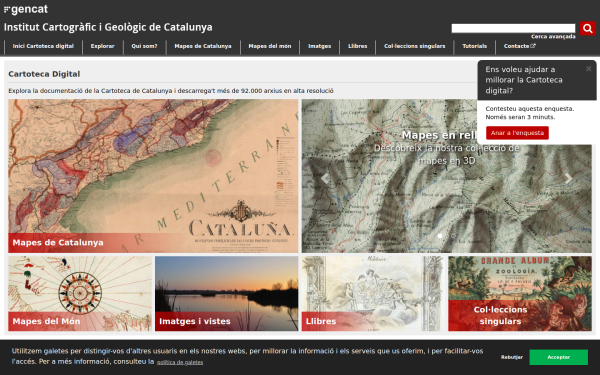600x375 pixels.
Task: Open Col·leccions singulars in navigation bar
Action: pos(414,46)
